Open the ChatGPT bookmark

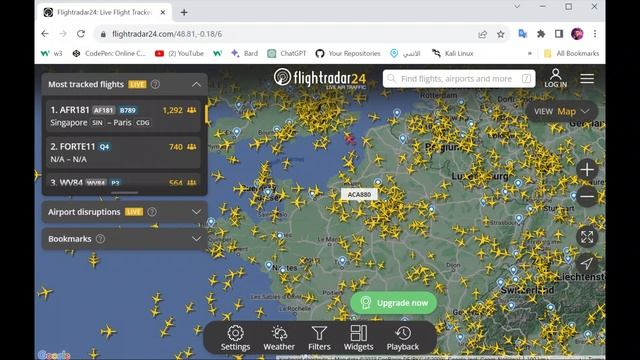point(287,53)
